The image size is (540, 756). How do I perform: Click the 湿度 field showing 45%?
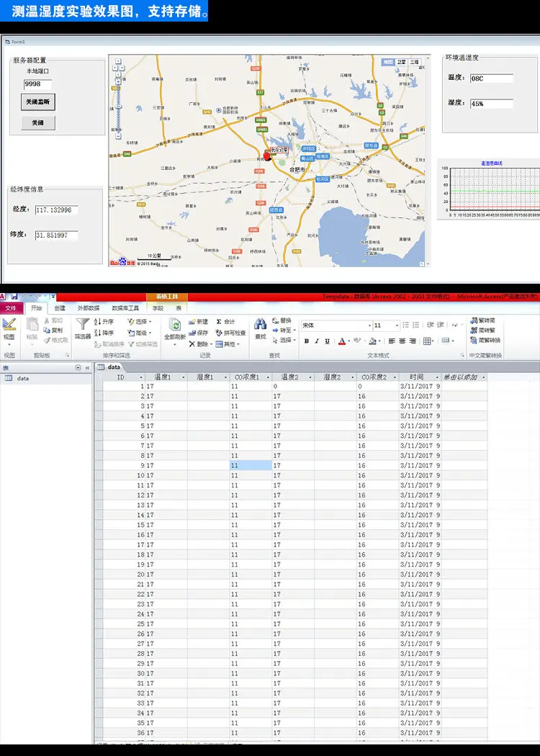click(x=492, y=103)
